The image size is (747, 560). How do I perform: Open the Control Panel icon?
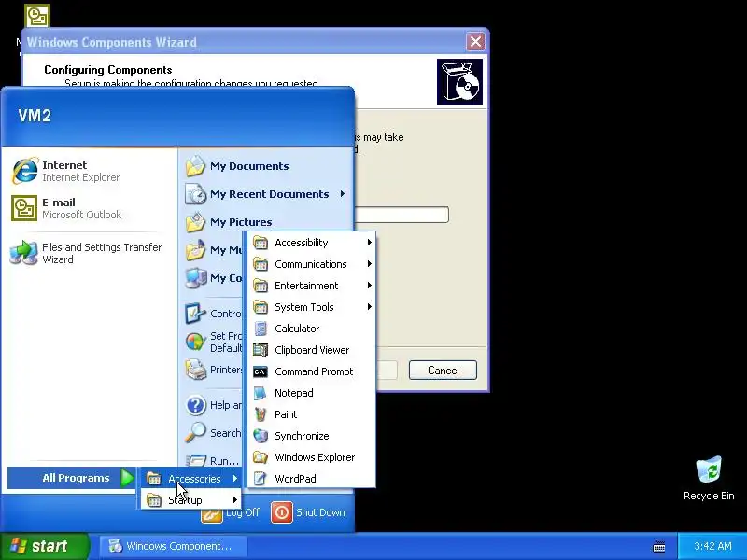(x=195, y=314)
